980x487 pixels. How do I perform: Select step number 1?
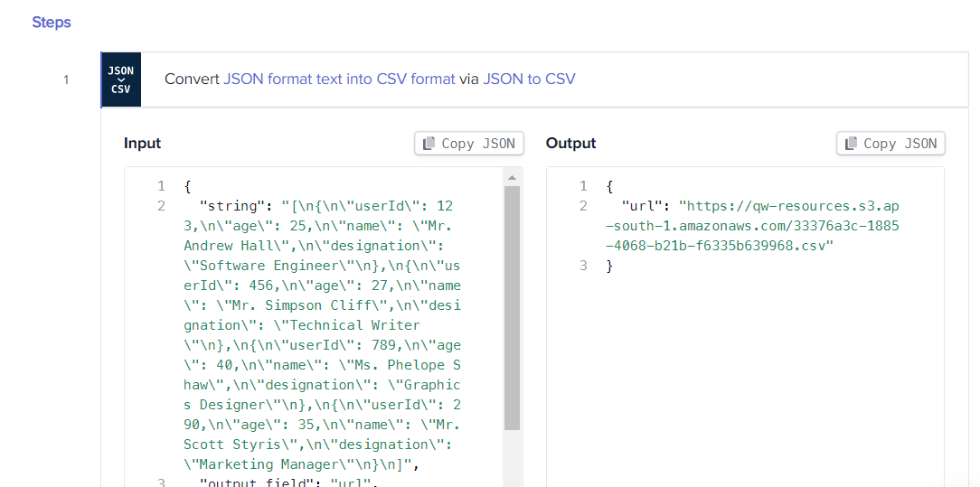[66, 80]
